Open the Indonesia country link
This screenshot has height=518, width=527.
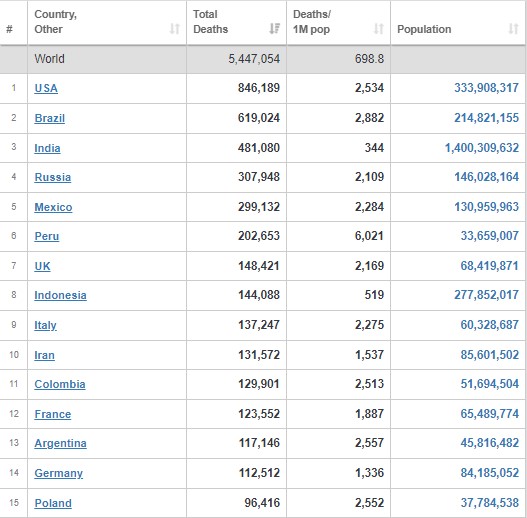coord(60,295)
